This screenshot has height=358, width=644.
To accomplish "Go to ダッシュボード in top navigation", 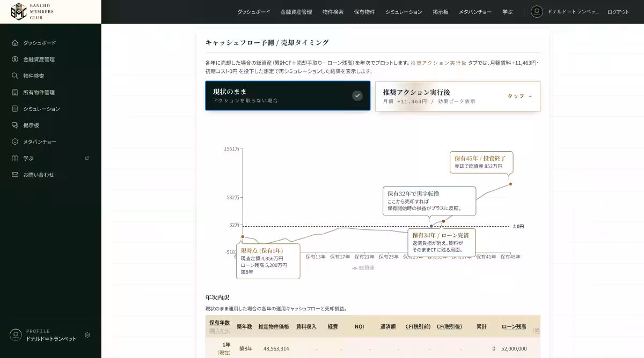I will click(x=254, y=12).
